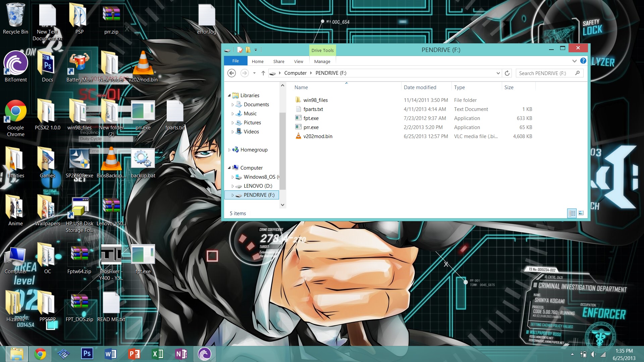This screenshot has width=644, height=362.
Task: Select the BatteryMon desktop shortcut
Action: (79, 66)
